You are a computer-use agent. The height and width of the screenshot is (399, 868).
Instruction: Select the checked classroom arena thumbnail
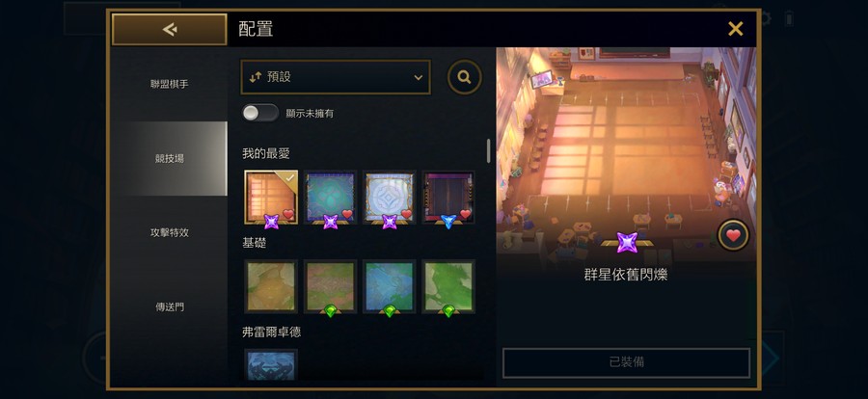271,197
